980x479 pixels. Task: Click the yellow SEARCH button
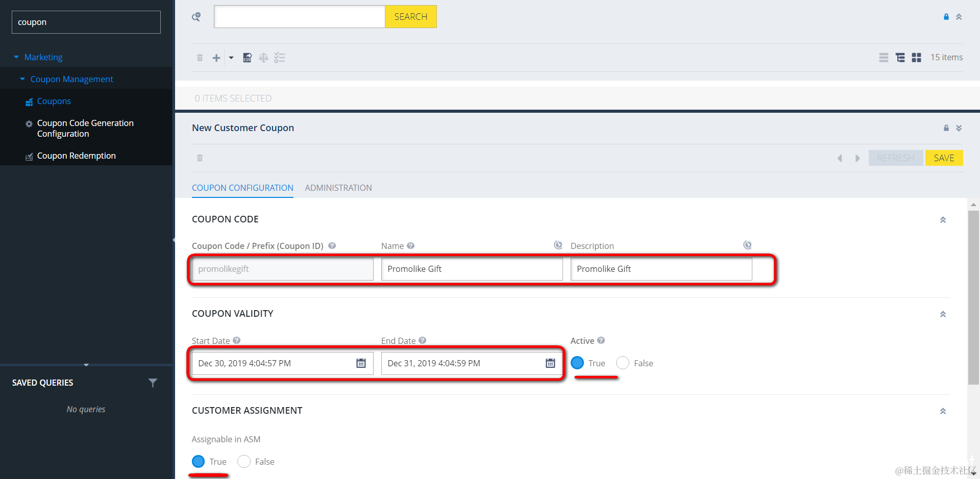(411, 17)
